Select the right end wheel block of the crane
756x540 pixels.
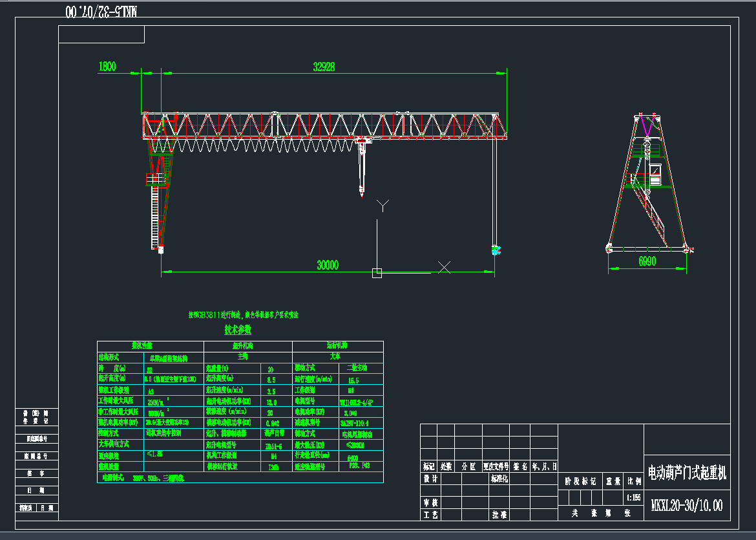pyautogui.click(x=496, y=250)
